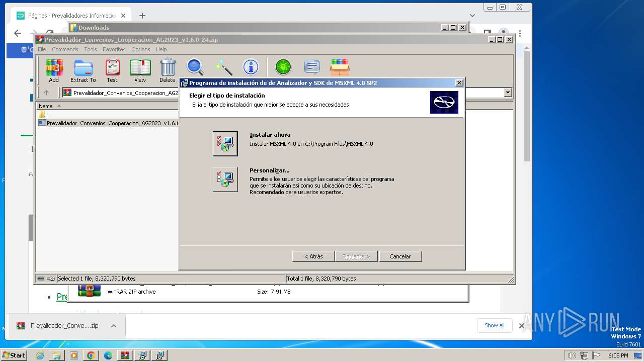Click WinRAR VirusScan green bug icon

tap(283, 67)
